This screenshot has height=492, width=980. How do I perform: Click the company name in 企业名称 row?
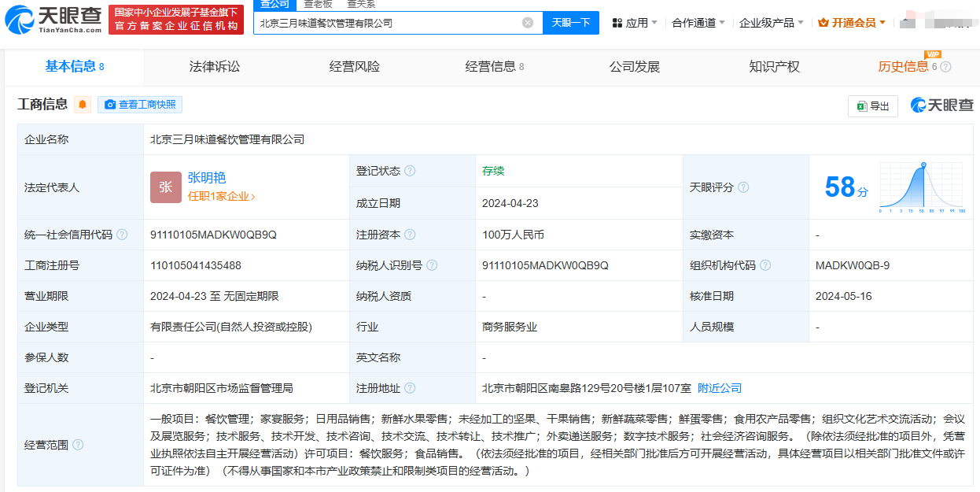coord(227,139)
